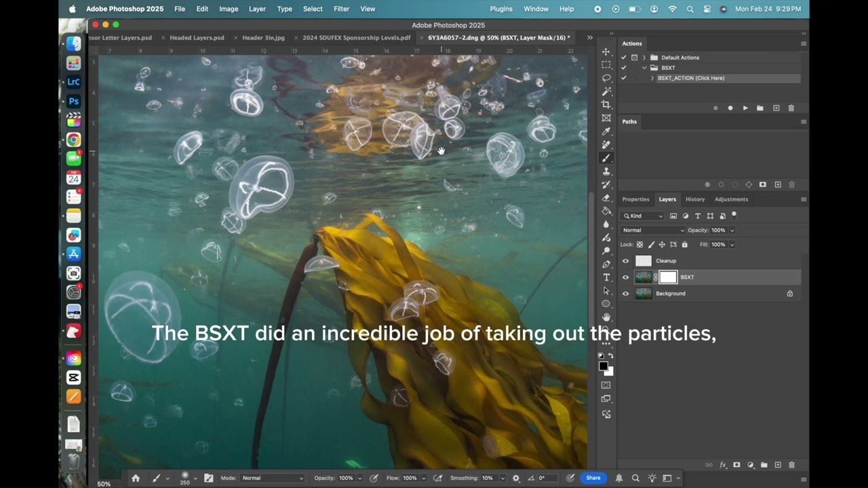Change the screen mode

[x=606, y=399]
